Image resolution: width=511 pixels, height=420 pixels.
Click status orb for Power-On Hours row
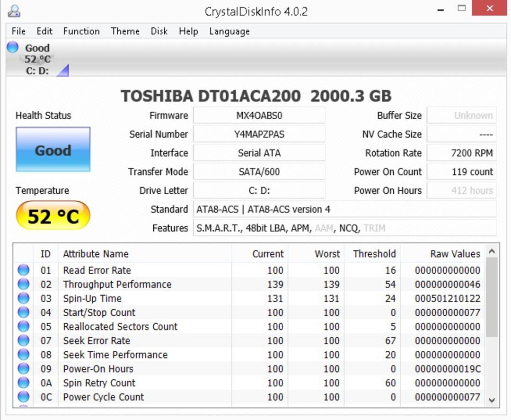click(23, 368)
